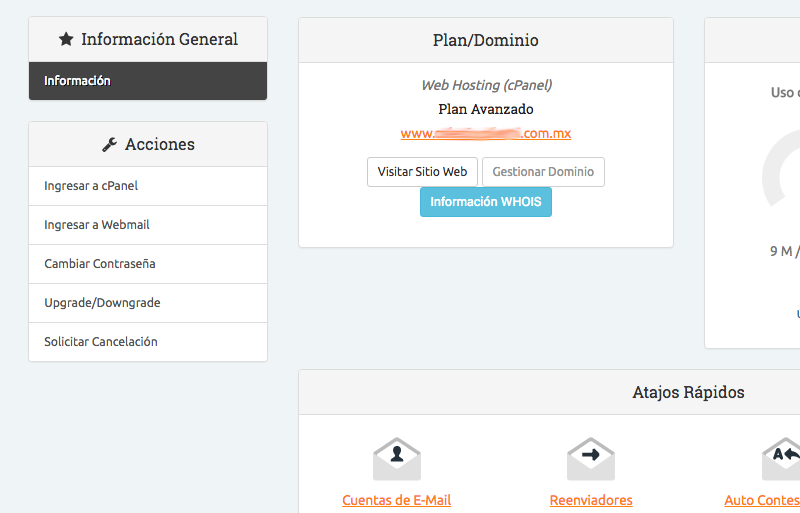Click the wrench icon next to Acciones

[x=110, y=145]
